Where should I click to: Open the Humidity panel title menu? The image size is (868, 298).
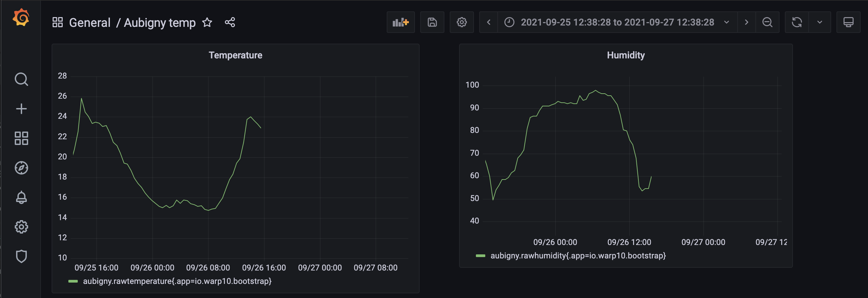(626, 55)
